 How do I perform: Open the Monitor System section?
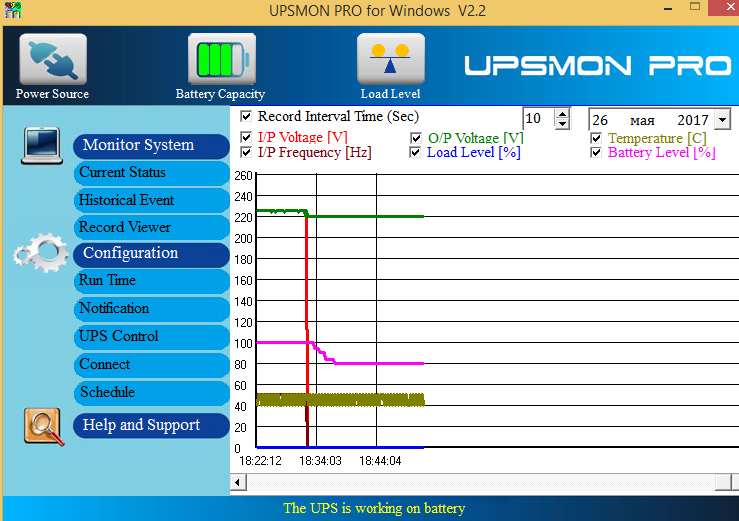tap(151, 146)
